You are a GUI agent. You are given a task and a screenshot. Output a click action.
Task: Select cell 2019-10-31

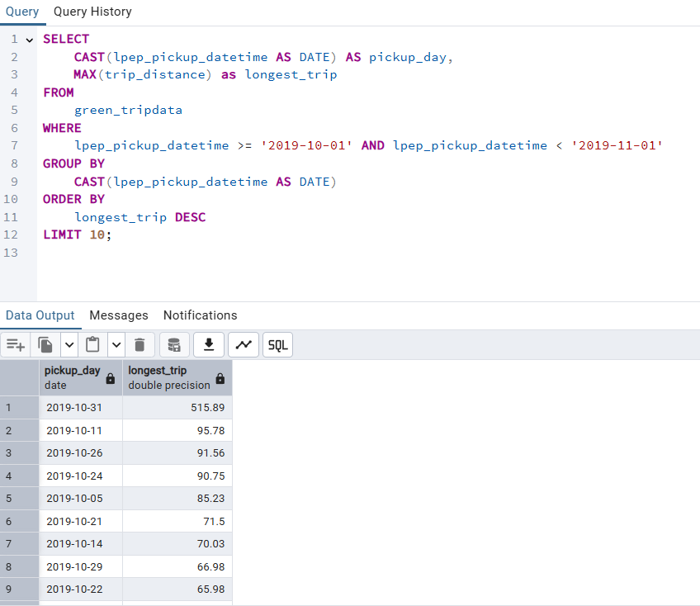(x=80, y=408)
